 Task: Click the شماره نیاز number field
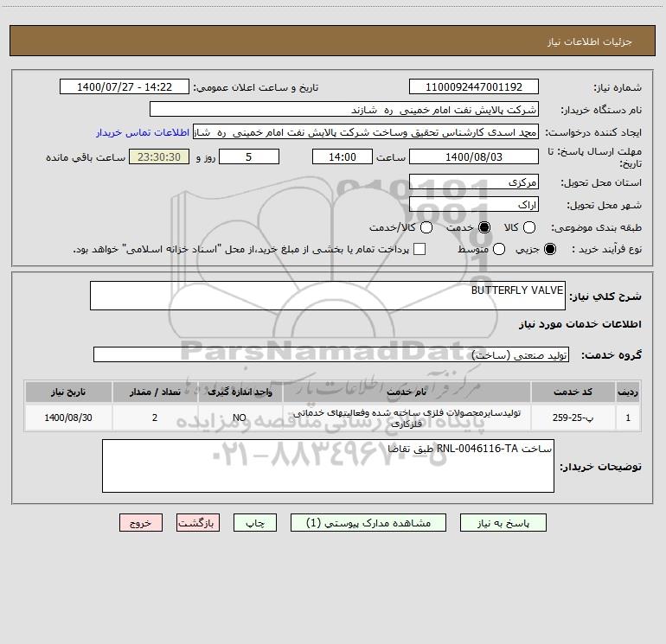(x=474, y=86)
